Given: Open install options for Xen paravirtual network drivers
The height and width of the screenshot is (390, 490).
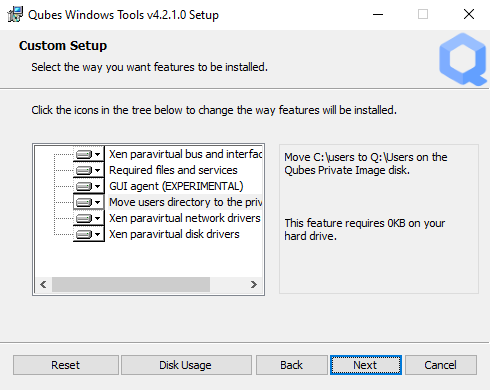Looking at the screenshot, I should [x=89, y=218].
